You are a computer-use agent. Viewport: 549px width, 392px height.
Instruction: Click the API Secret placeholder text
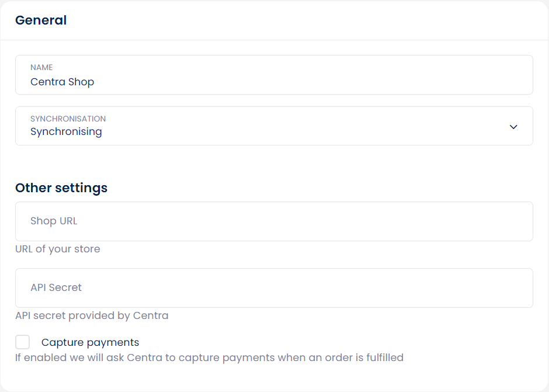[56, 288]
